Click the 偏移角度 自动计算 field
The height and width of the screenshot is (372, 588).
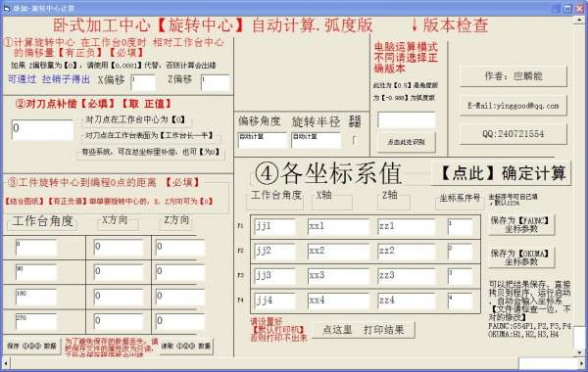click(x=262, y=140)
